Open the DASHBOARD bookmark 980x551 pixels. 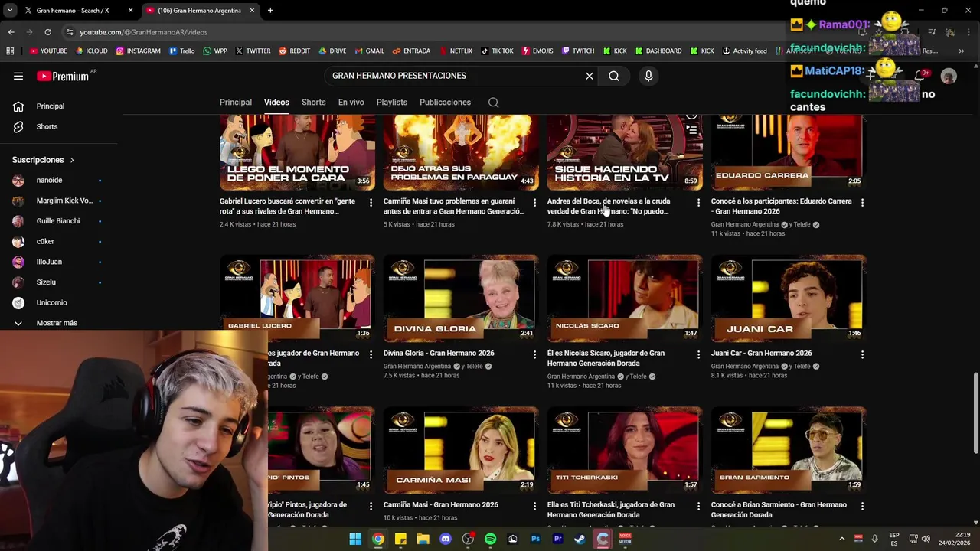(x=658, y=51)
